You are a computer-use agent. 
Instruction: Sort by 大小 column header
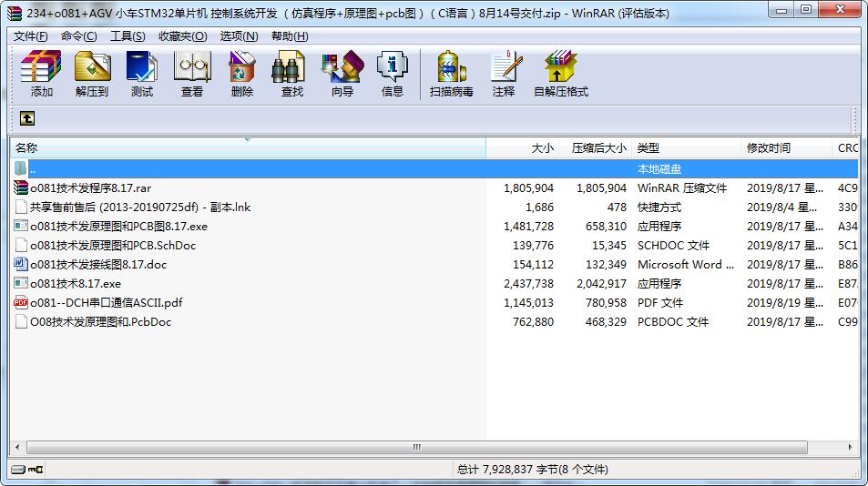[522, 148]
